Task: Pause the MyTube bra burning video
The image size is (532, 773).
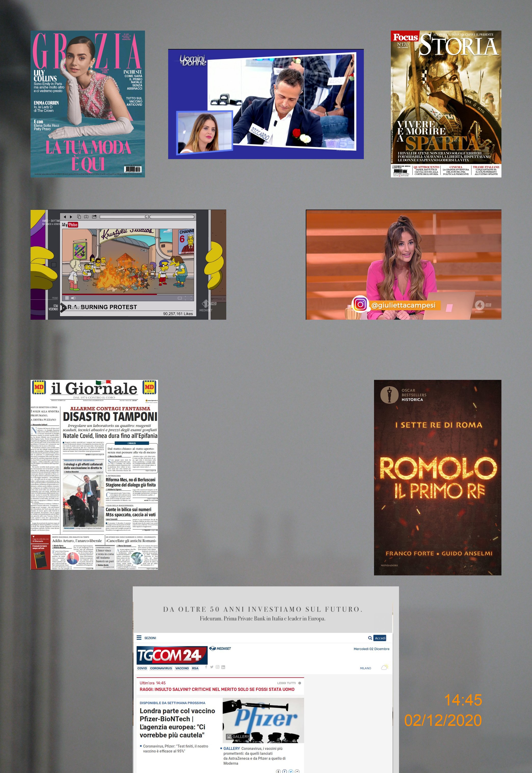Action: coord(67,298)
